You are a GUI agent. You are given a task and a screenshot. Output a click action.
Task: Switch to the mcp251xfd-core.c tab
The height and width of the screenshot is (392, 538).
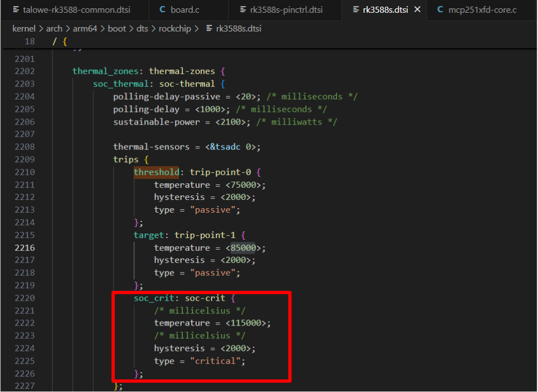482,9
